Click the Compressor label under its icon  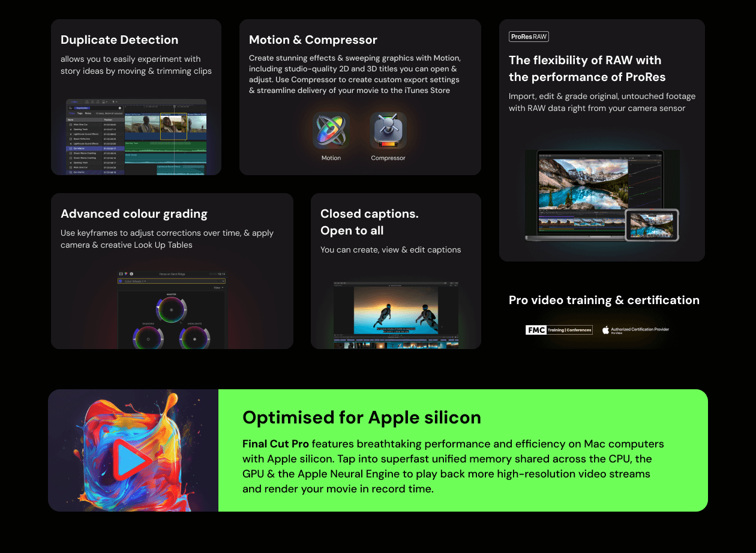(x=388, y=158)
